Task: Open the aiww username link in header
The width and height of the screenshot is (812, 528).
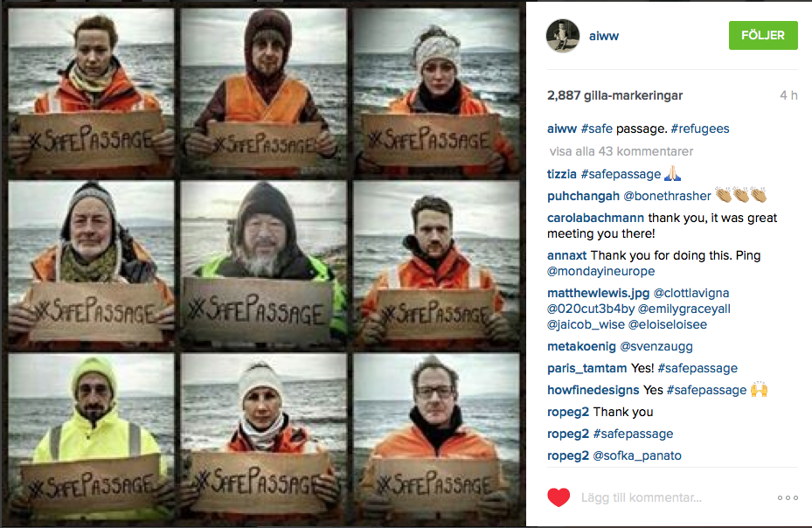Action: (x=604, y=36)
